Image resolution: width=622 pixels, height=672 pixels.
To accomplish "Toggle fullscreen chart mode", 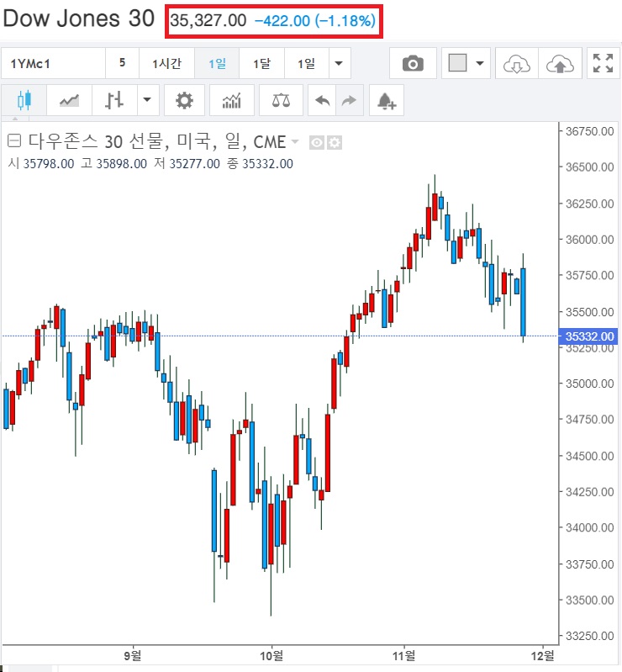I will [603, 63].
